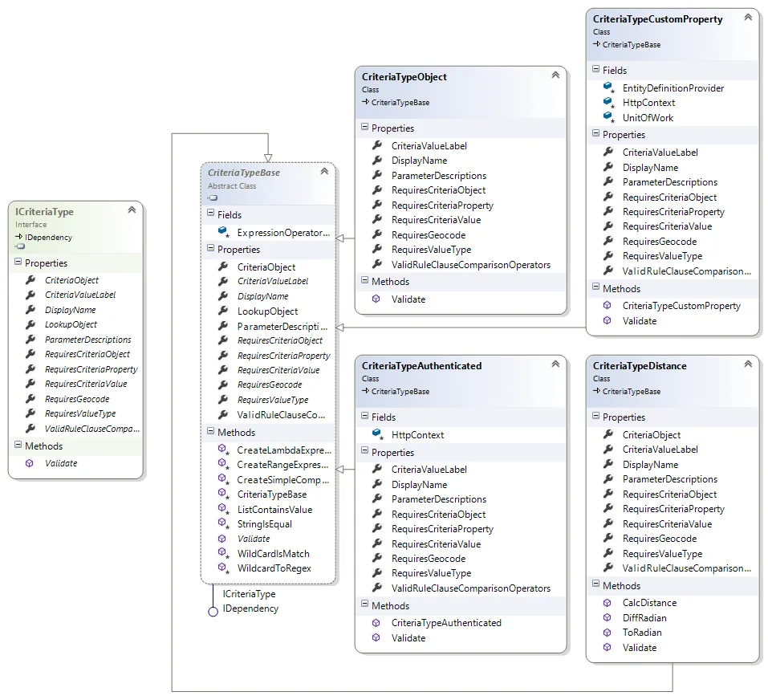
Task: Select RequiresGeocode in CriteriaTypeAuthenticated
Action: tap(429, 559)
